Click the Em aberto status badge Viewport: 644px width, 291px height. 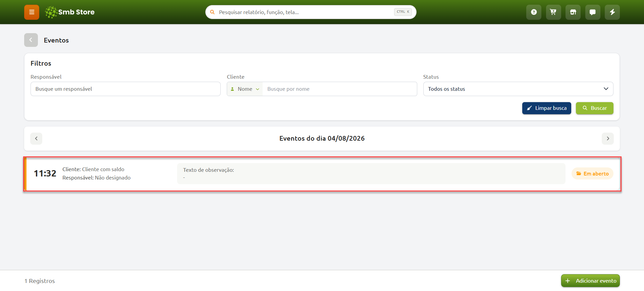tap(592, 174)
